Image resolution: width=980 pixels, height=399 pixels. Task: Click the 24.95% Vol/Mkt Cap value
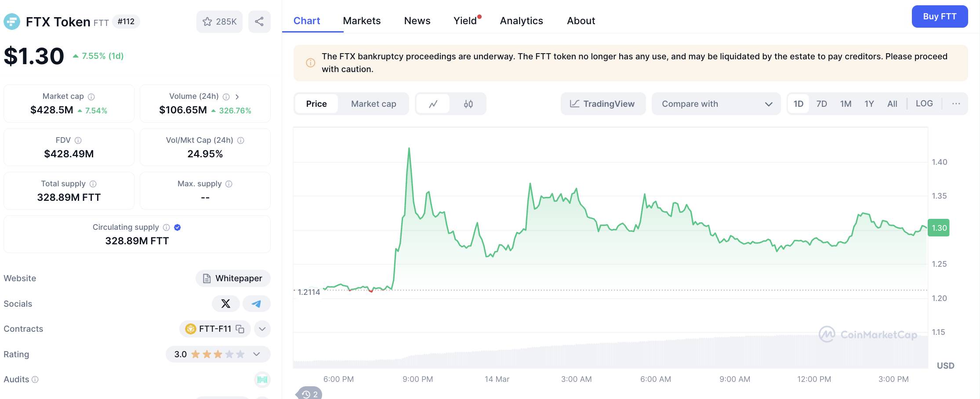click(205, 154)
